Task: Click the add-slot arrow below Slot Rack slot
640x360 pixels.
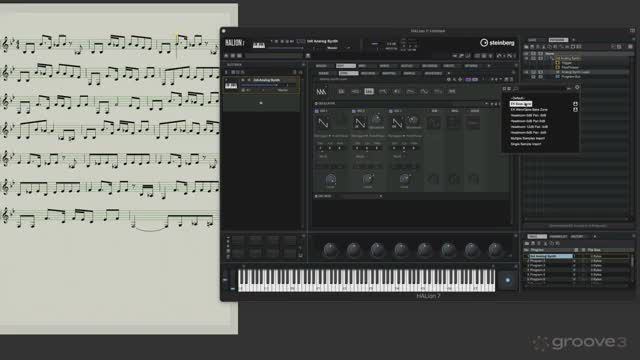Action: [x=261, y=103]
